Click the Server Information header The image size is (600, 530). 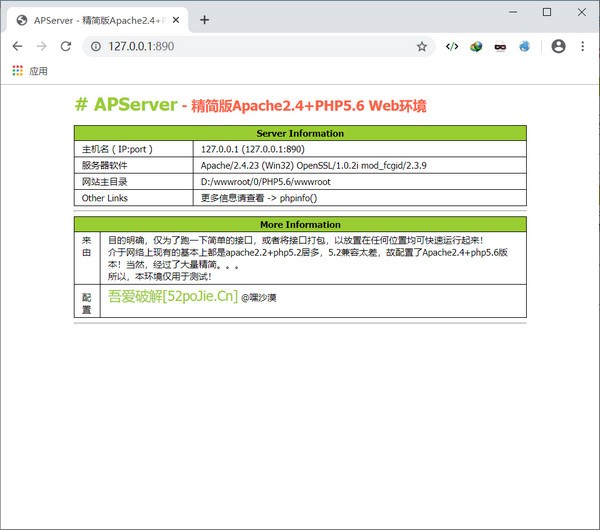click(300, 133)
